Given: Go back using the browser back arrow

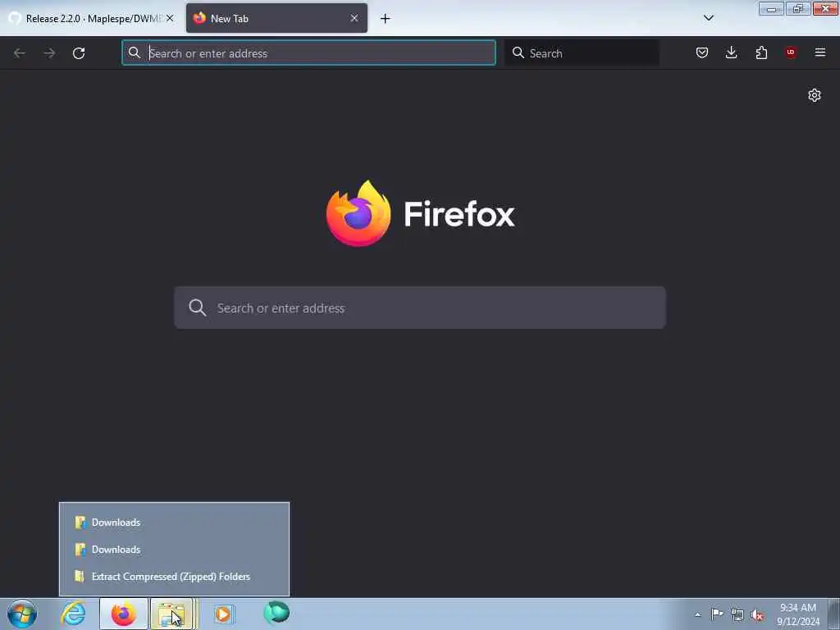Looking at the screenshot, I should click(x=20, y=53).
